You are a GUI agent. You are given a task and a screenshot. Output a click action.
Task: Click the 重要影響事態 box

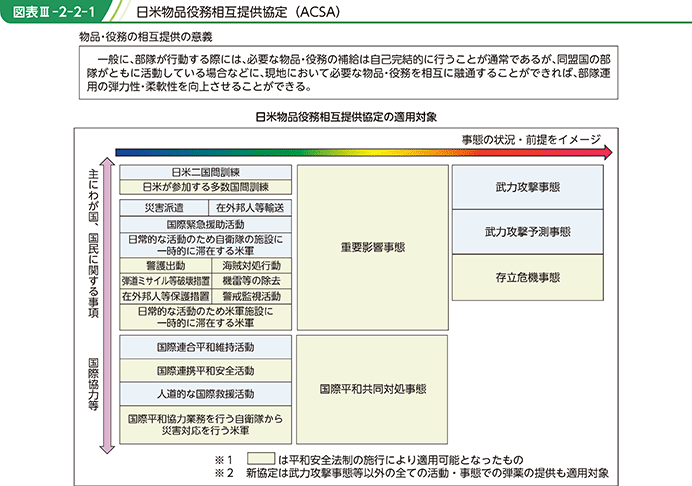pos(373,248)
